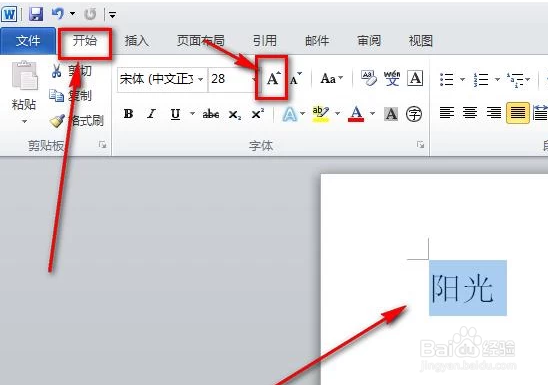Viewport: 548px width, 385px height.
Task: Open the undo history dropdown arrow
Action: [x=72, y=14]
